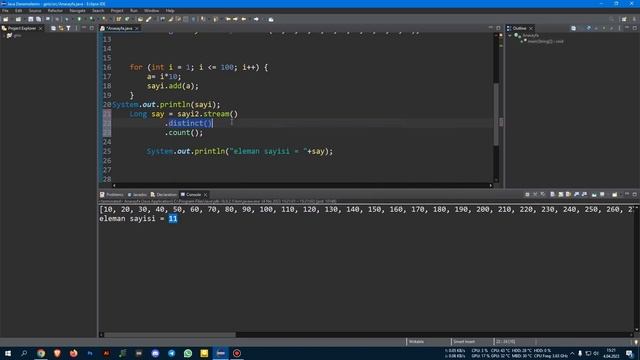Image resolution: width=640 pixels, height=360 pixels.
Task: Click the sayi.add(a); line in the editor
Action: (173, 86)
